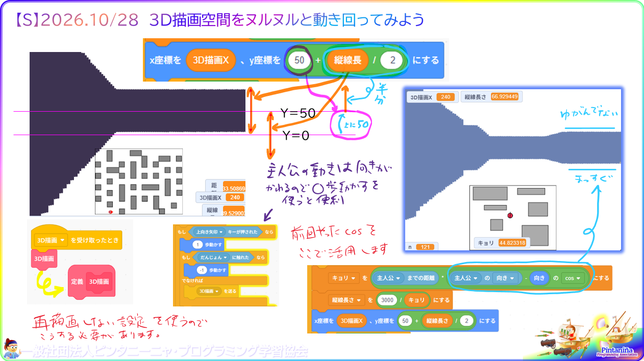The image size is (644, 361).
Task: Click the 50 field in the enlarged top block
Action: coord(300,60)
